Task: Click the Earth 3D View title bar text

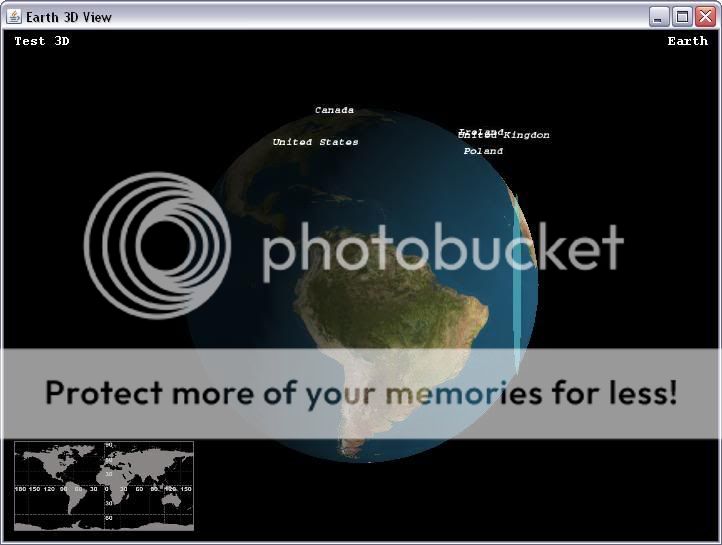Action: (69, 17)
